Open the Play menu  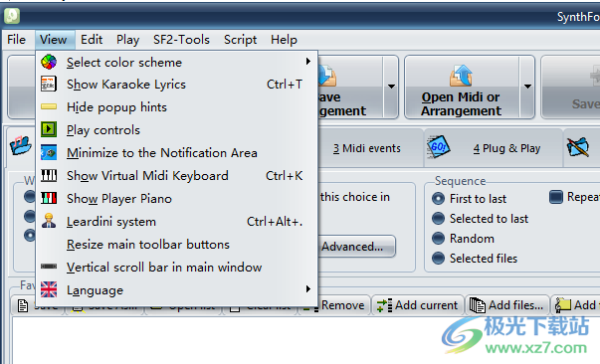tap(127, 40)
